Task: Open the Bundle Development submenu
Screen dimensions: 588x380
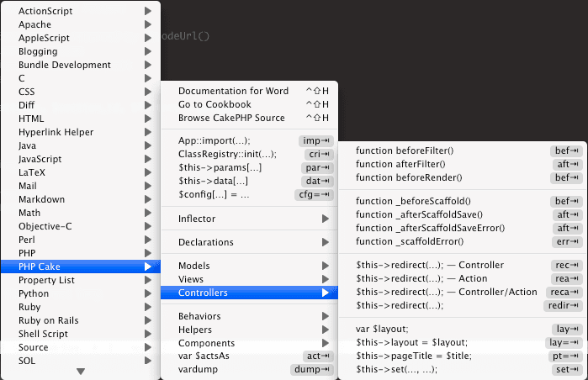Action: pos(81,65)
